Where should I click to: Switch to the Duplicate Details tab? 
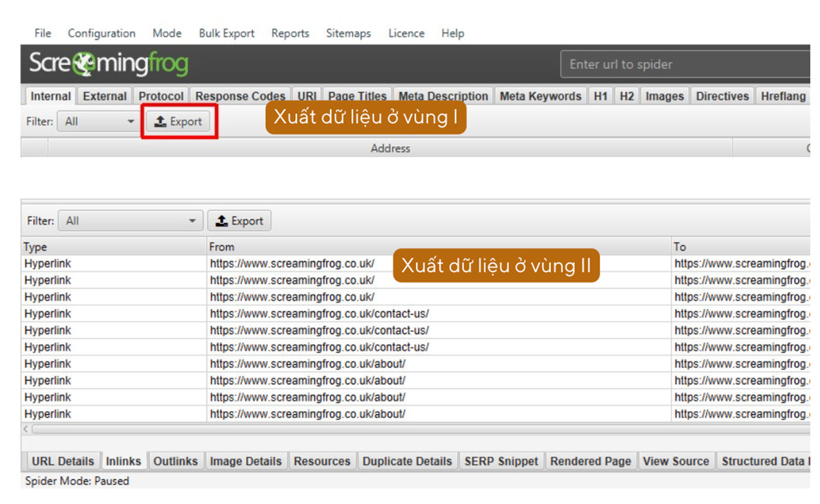pos(407,461)
